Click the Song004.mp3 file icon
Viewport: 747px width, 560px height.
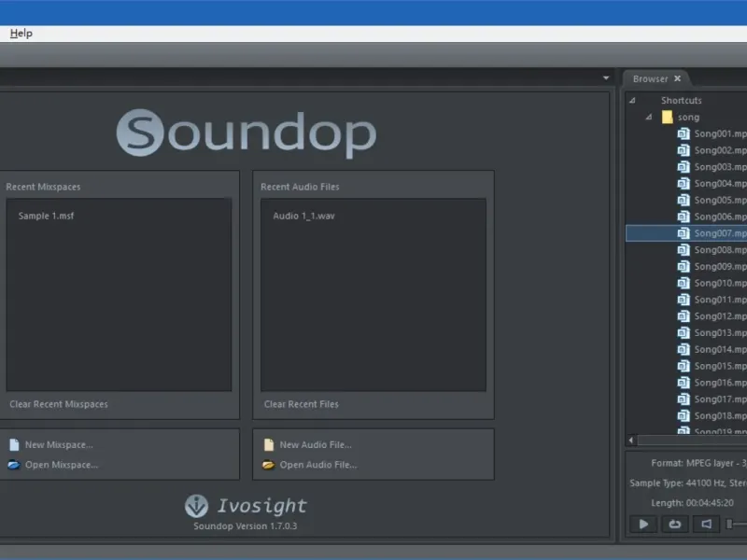[x=684, y=183]
